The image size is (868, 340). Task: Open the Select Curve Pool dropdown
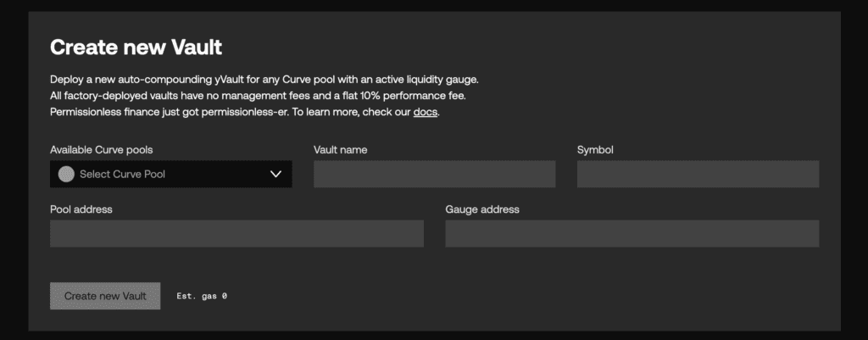pos(170,174)
